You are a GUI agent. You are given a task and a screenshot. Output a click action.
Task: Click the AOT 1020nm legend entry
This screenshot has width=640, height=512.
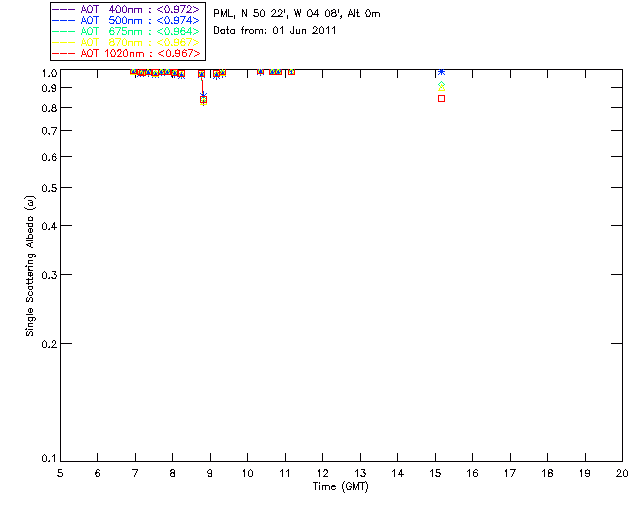(x=126, y=53)
